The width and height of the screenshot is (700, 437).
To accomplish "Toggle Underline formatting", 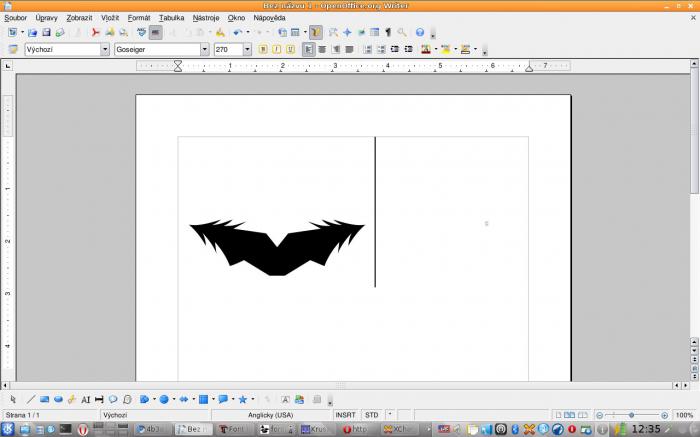I will 291,50.
